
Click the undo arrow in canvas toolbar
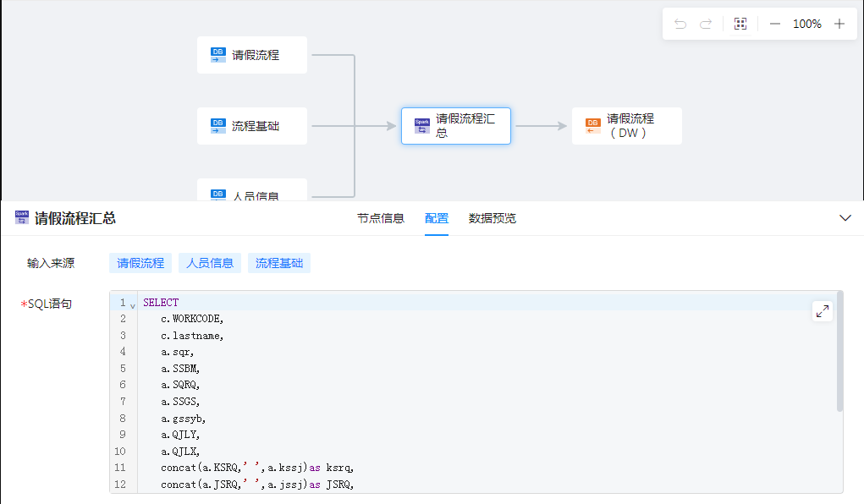tap(680, 24)
